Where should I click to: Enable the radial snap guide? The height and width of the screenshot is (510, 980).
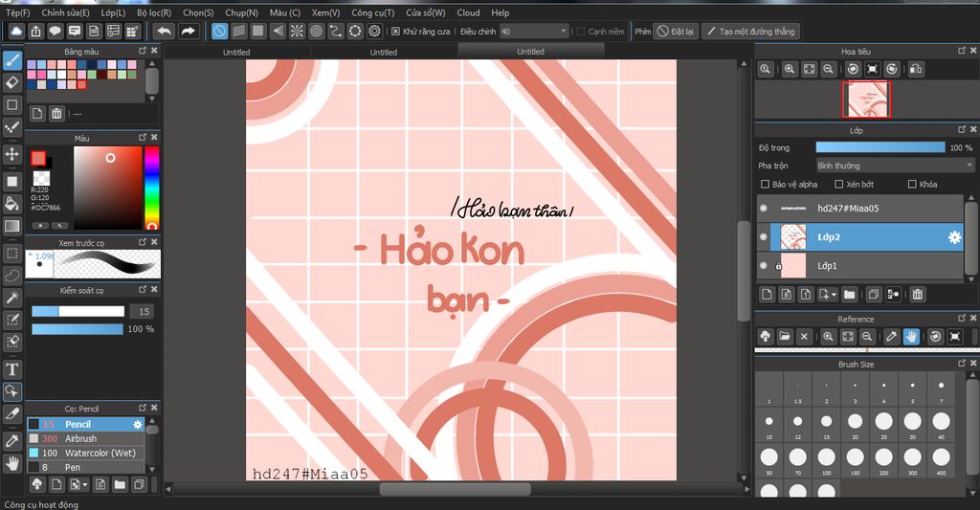[x=297, y=32]
